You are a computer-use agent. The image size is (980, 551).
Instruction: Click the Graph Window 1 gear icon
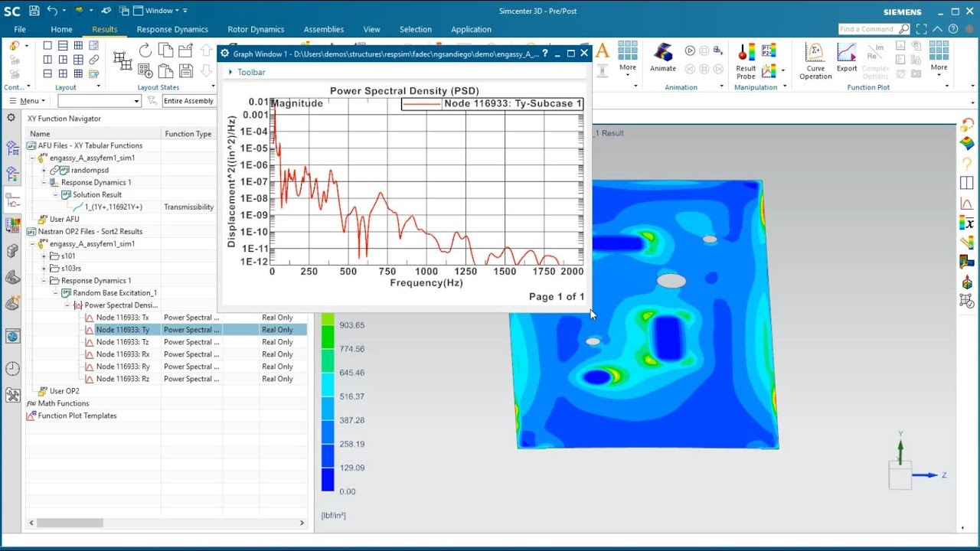point(225,54)
